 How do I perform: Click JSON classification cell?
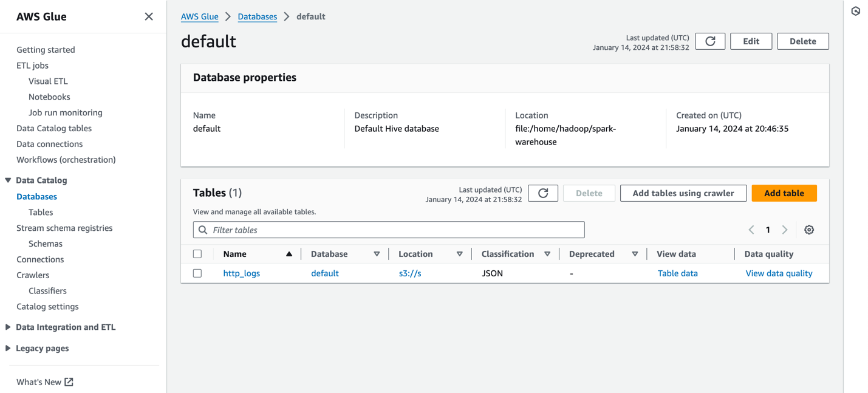tap(492, 273)
